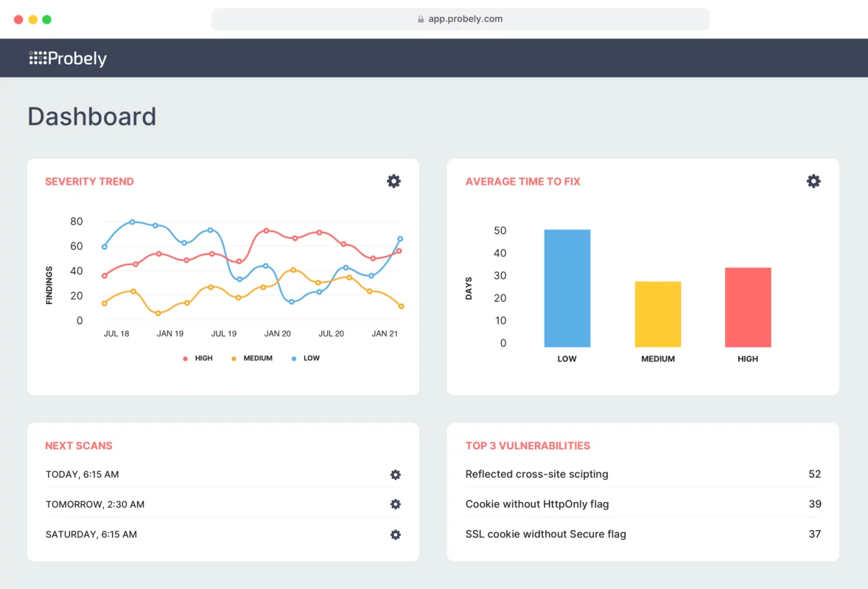Toggle LOW series in chart legend
This screenshot has height=589, width=868.
pos(306,359)
